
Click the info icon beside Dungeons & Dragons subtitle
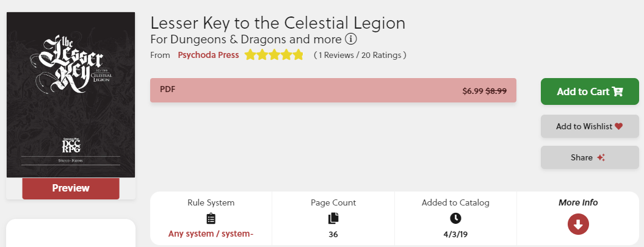point(351,40)
